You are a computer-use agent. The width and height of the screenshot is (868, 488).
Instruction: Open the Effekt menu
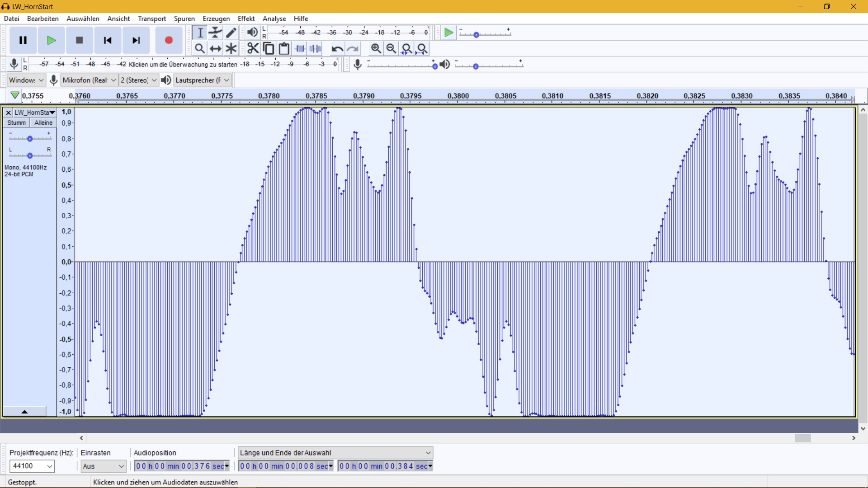coord(246,19)
